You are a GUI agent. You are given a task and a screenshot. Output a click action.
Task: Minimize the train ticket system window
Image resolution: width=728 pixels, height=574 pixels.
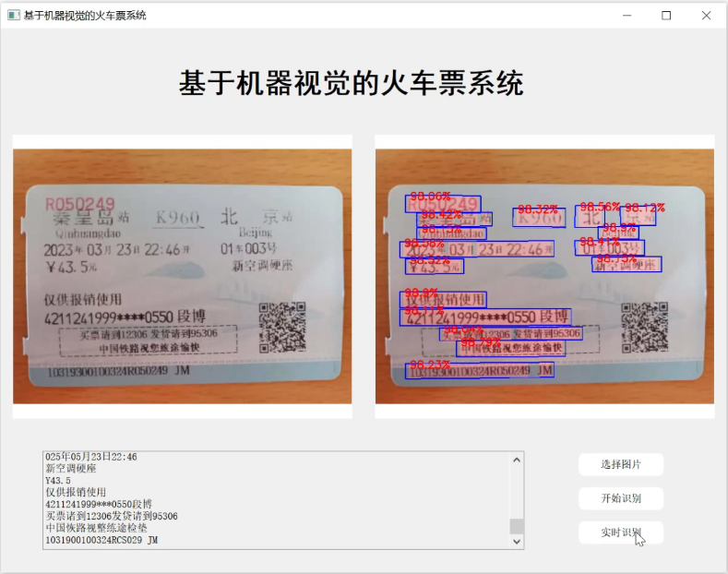(627, 16)
